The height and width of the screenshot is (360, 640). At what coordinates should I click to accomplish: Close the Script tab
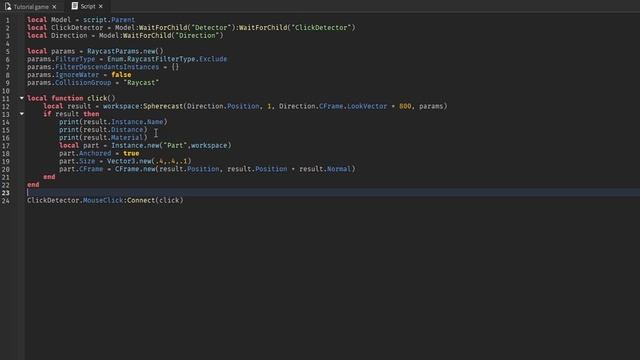point(101,7)
